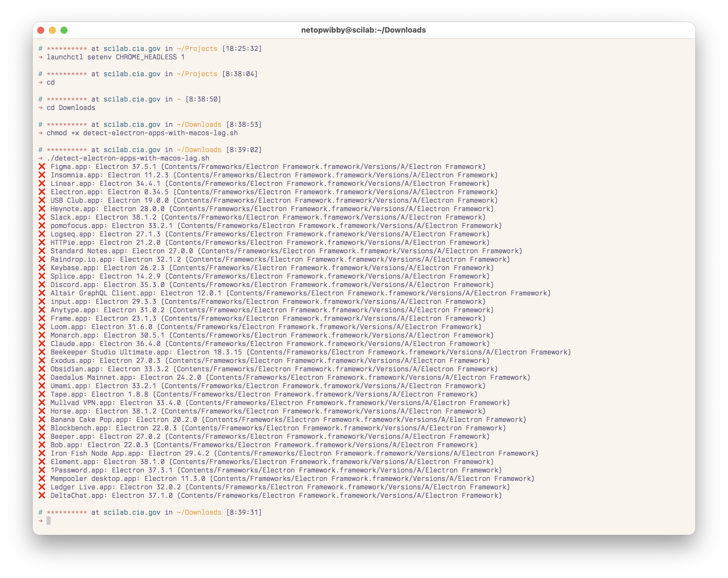The height and width of the screenshot is (578, 728).
Task: Click the [8:39:31] timestamp in the prompt
Action: point(244,512)
